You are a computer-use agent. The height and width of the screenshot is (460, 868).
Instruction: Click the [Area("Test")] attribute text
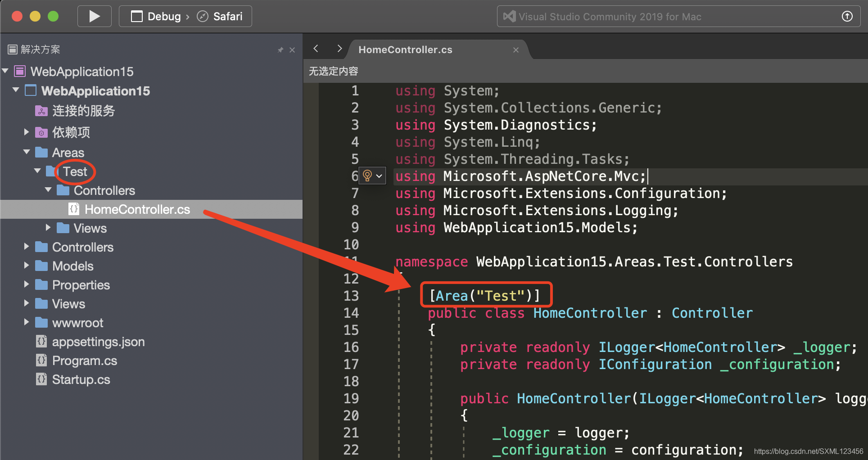(x=484, y=296)
